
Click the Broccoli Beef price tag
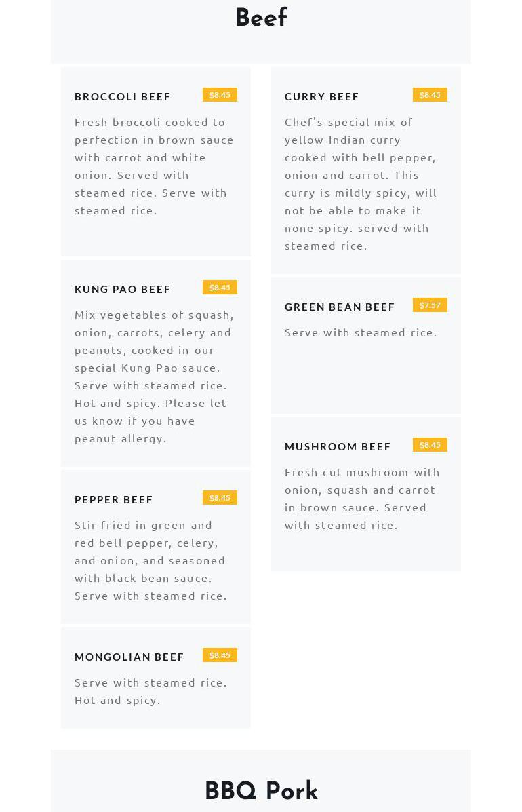pos(220,95)
